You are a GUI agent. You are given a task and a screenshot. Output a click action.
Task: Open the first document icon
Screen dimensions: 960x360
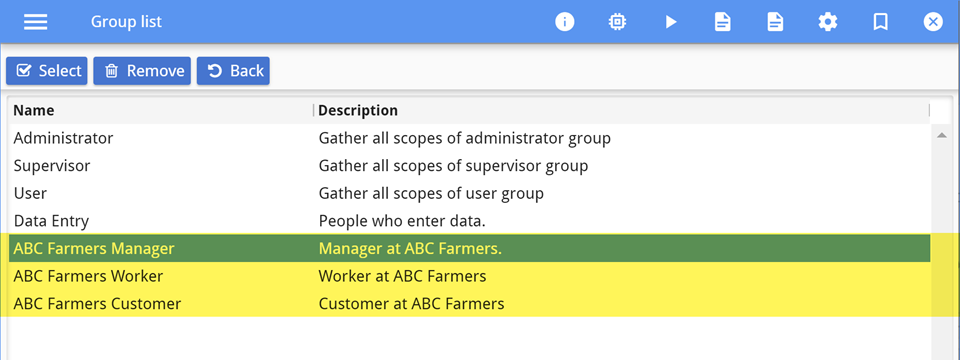coord(723,22)
